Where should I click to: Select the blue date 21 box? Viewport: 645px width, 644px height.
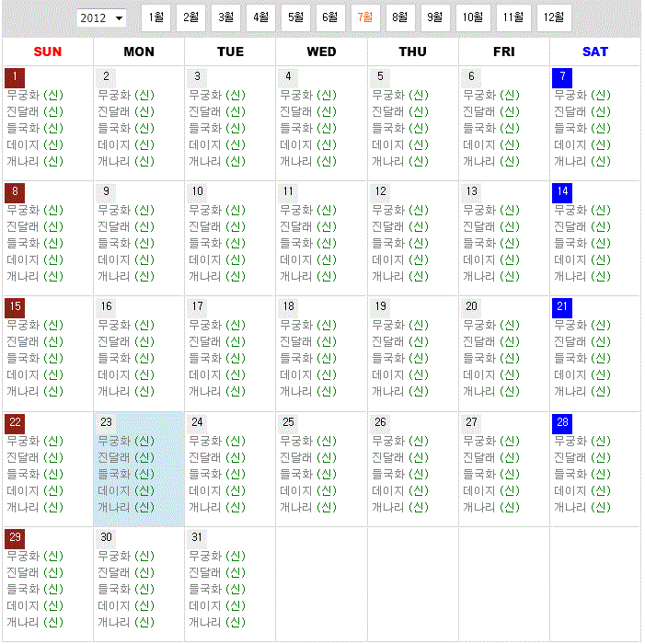pos(562,307)
